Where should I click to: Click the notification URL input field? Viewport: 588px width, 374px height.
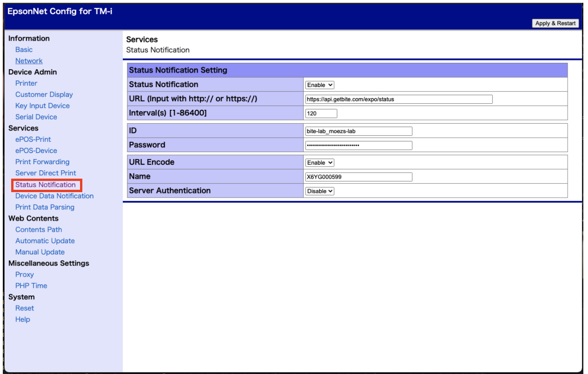click(x=399, y=99)
